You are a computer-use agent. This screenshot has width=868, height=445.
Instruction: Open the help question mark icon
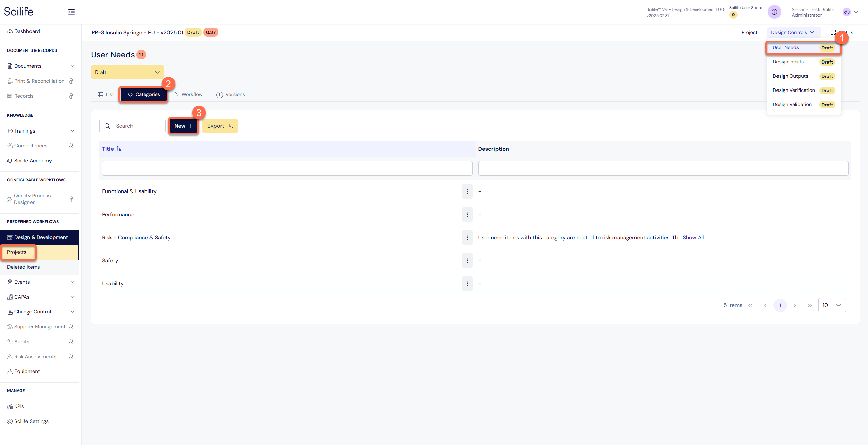click(774, 12)
